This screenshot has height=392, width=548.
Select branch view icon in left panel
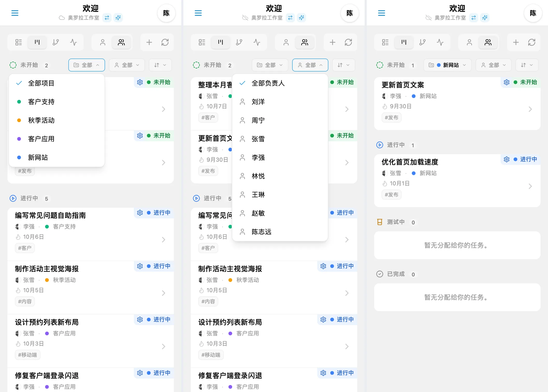(56, 42)
